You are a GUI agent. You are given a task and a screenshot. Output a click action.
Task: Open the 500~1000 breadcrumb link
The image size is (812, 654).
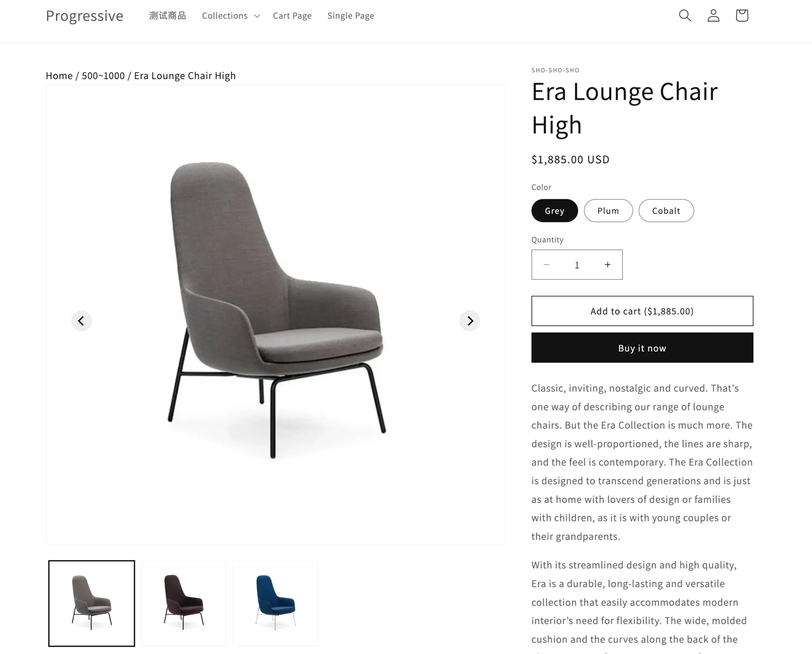pos(103,76)
